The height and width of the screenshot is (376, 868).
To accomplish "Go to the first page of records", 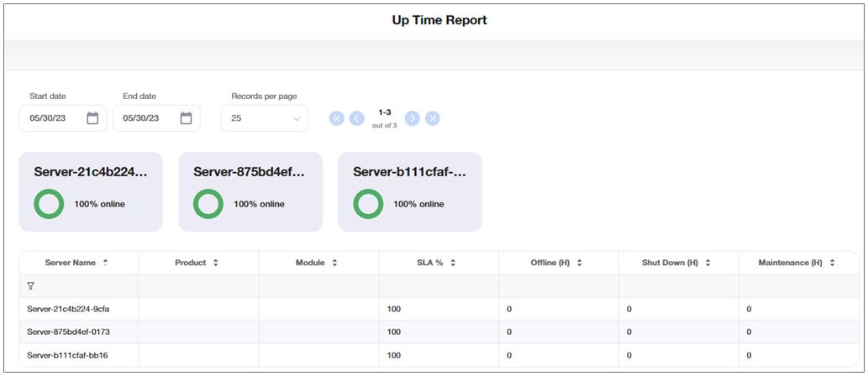I will pos(337,118).
